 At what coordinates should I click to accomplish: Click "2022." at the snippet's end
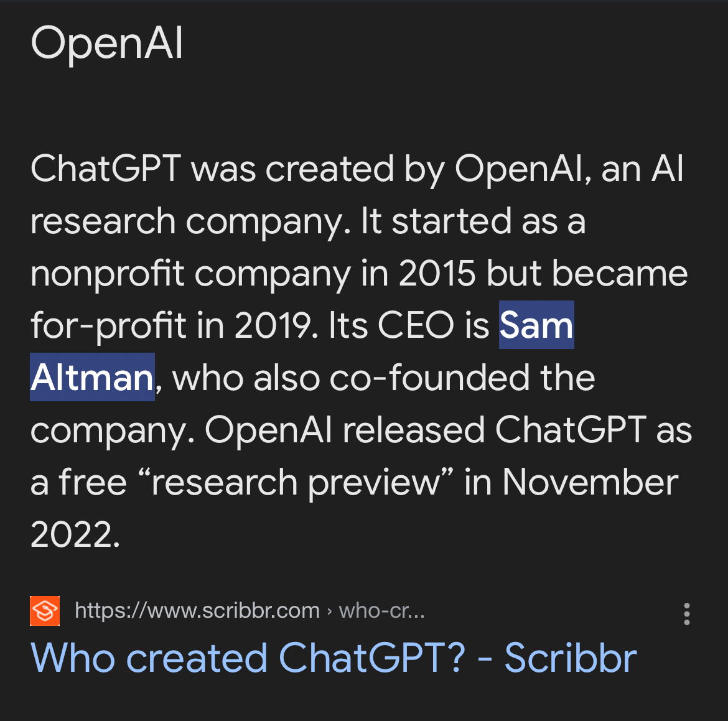[x=75, y=534]
